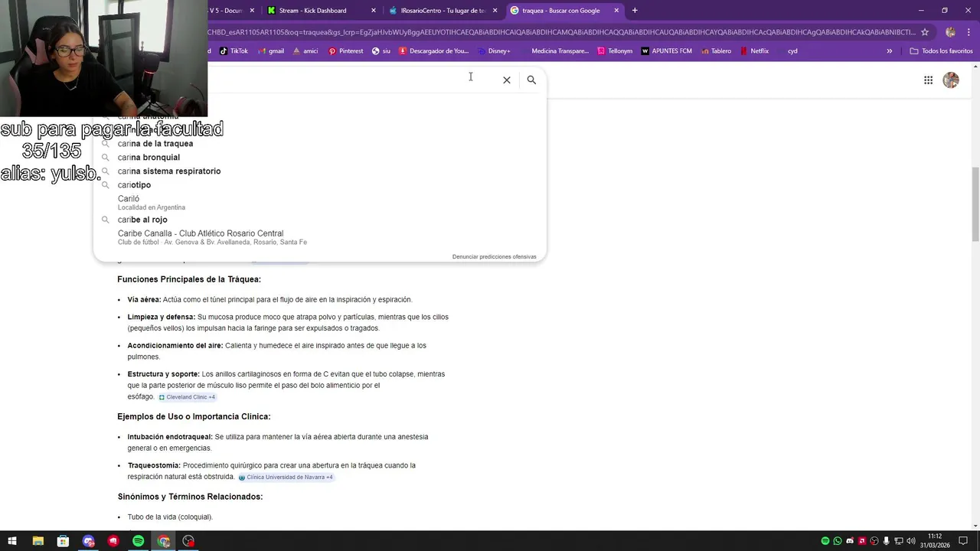
Task: Click the magnifier search button in the search bar
Action: click(531, 80)
